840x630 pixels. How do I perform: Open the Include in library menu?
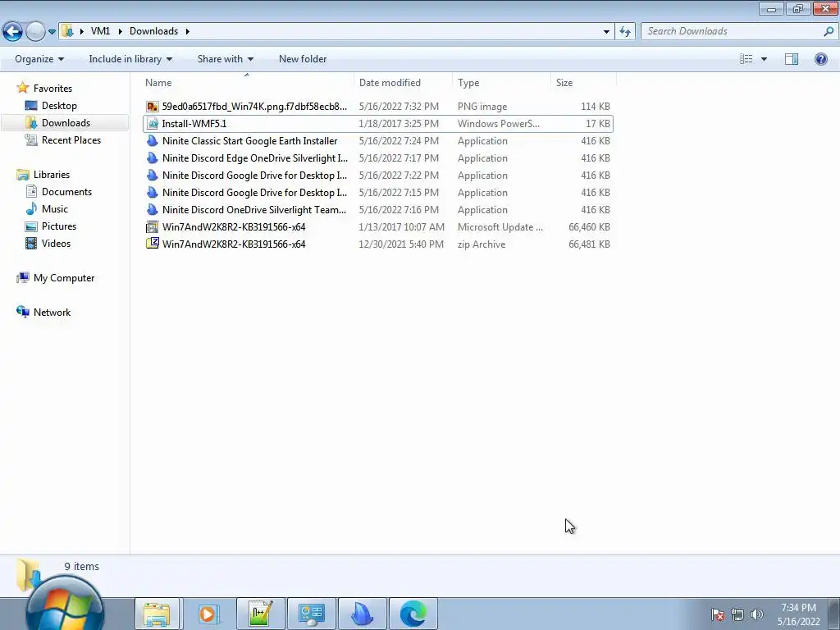click(130, 59)
